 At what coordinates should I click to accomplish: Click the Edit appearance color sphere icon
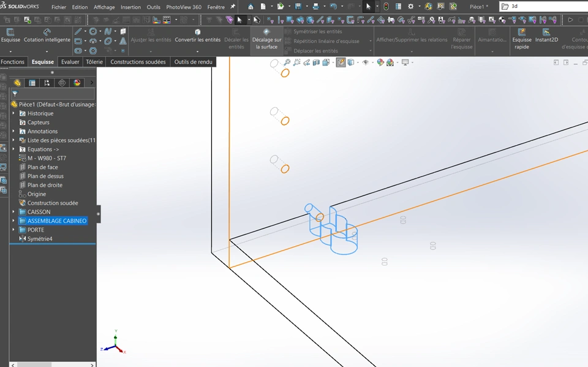tap(380, 62)
